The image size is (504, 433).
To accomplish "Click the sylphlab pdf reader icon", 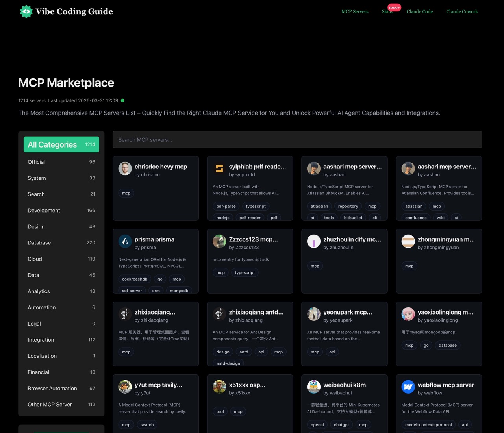I will pos(219,168).
